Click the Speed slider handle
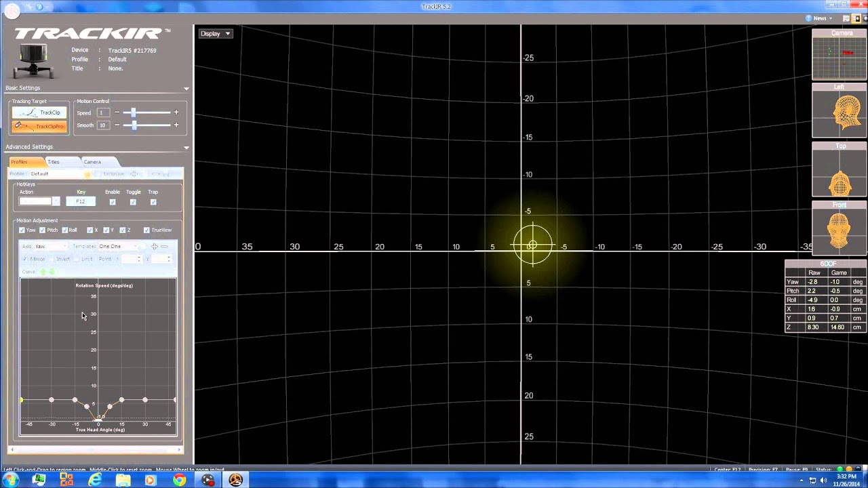Image resolution: width=868 pixels, height=488 pixels. pos(134,113)
